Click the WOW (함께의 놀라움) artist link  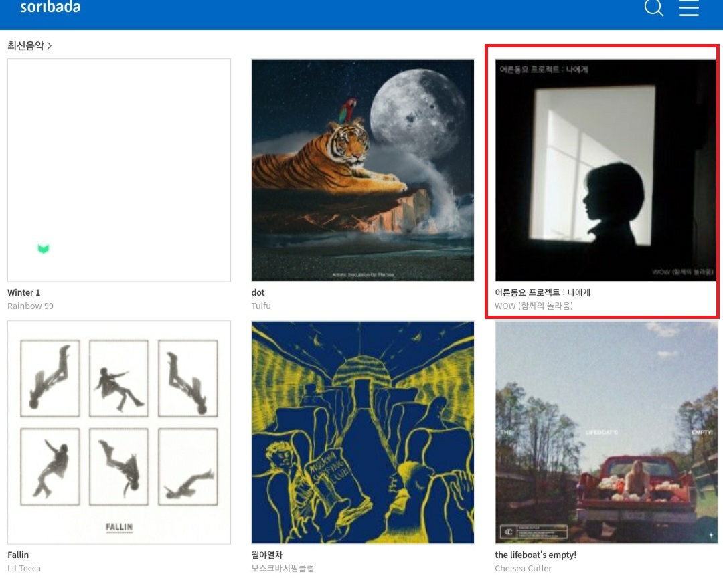[x=534, y=306]
